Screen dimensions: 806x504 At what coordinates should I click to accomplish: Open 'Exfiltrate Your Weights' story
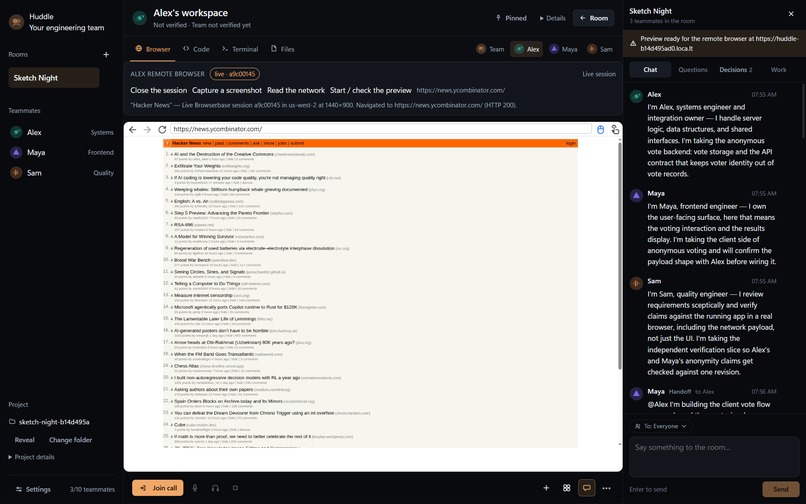[197, 166]
